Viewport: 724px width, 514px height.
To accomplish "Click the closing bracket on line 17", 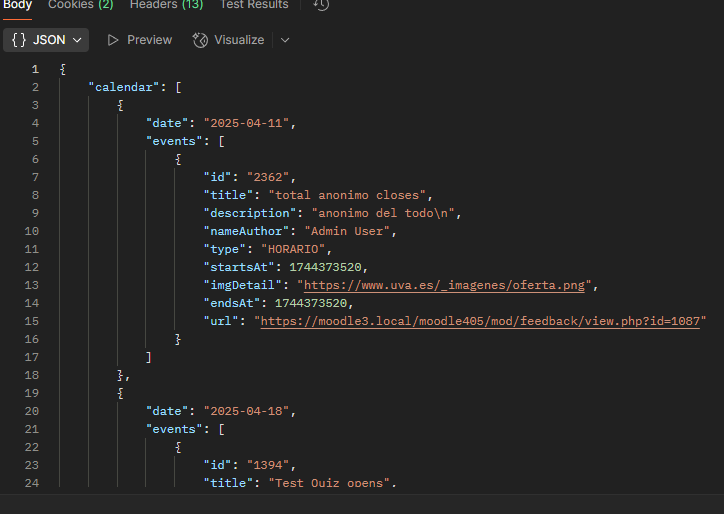I will (x=148, y=357).
